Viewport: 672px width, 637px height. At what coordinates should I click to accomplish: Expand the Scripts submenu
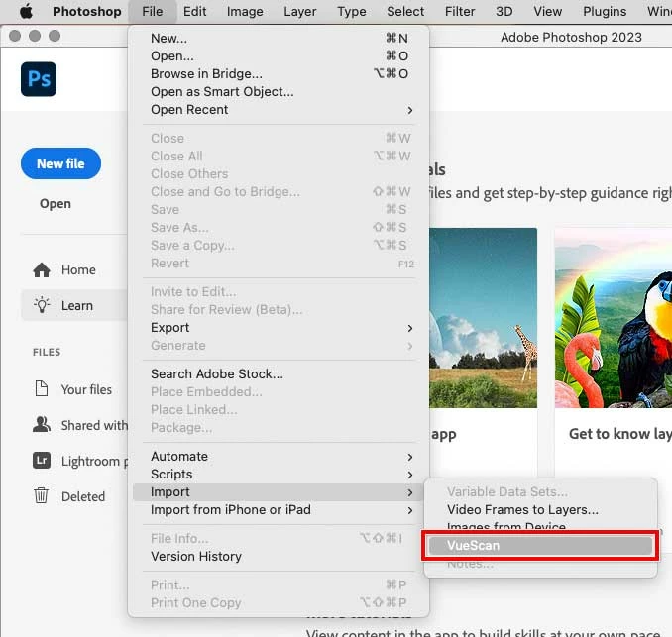[279, 475]
